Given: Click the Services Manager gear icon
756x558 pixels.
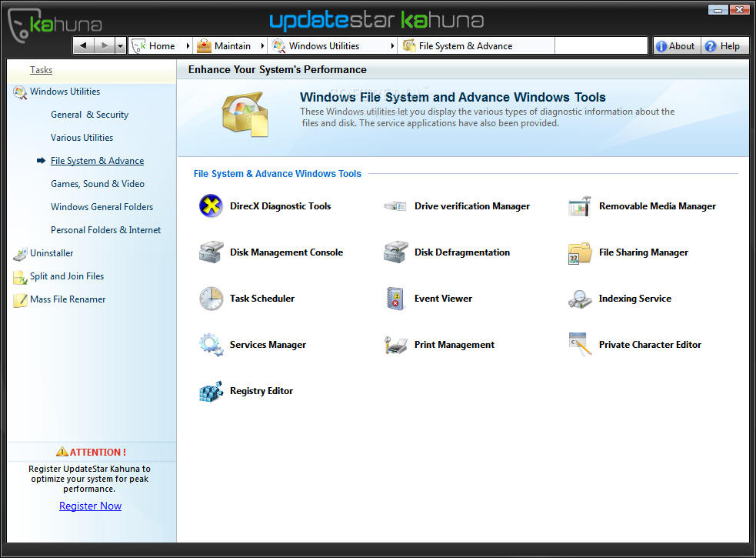Looking at the screenshot, I should [x=211, y=345].
